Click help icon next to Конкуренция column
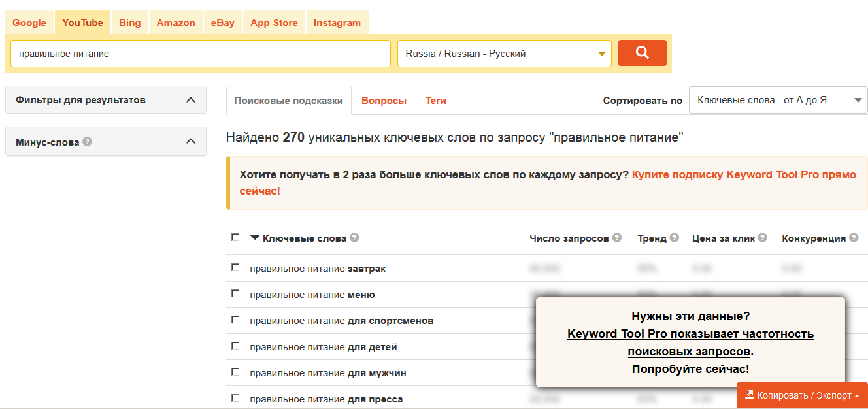This screenshot has height=409, width=868. tap(854, 238)
